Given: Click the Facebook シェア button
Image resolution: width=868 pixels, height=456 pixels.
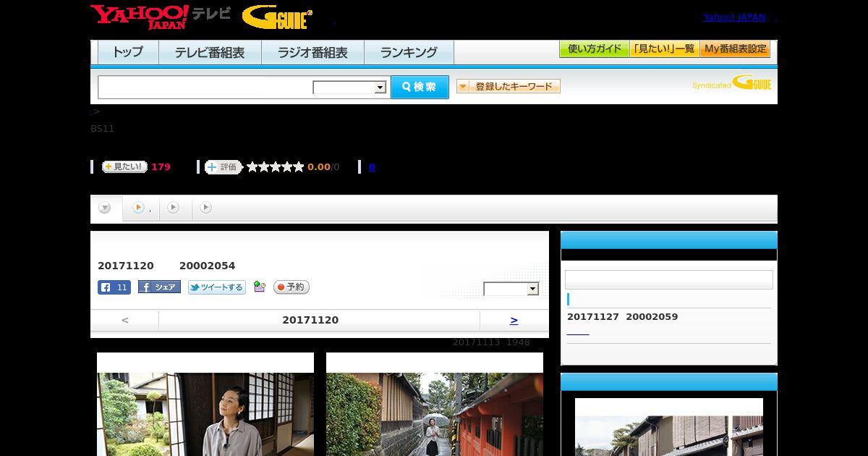Looking at the screenshot, I should click(x=159, y=287).
